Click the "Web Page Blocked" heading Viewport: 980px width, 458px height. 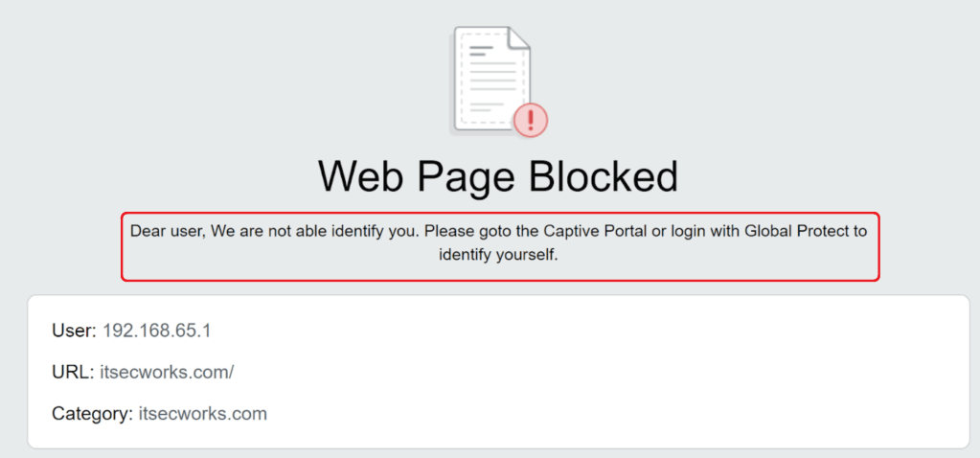point(497,176)
